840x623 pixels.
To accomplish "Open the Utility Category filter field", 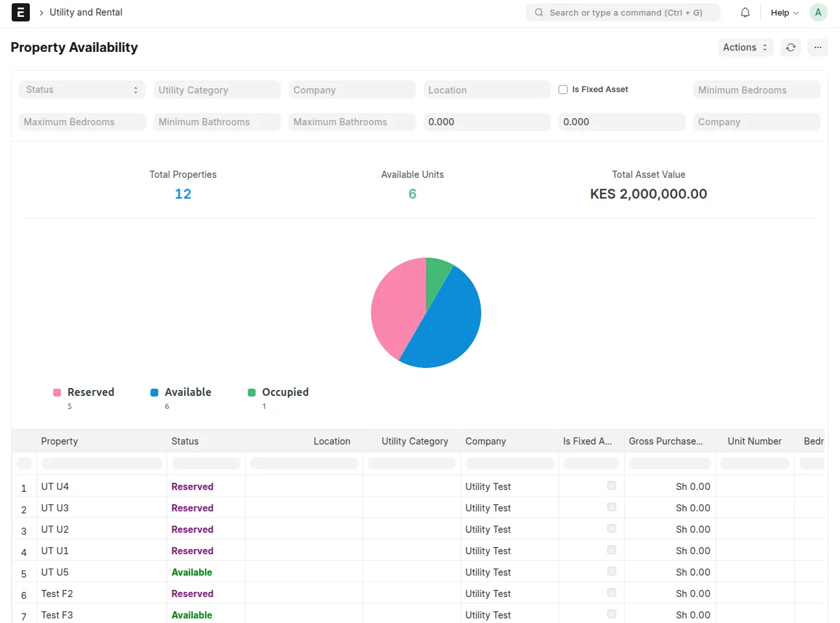I will click(x=217, y=90).
